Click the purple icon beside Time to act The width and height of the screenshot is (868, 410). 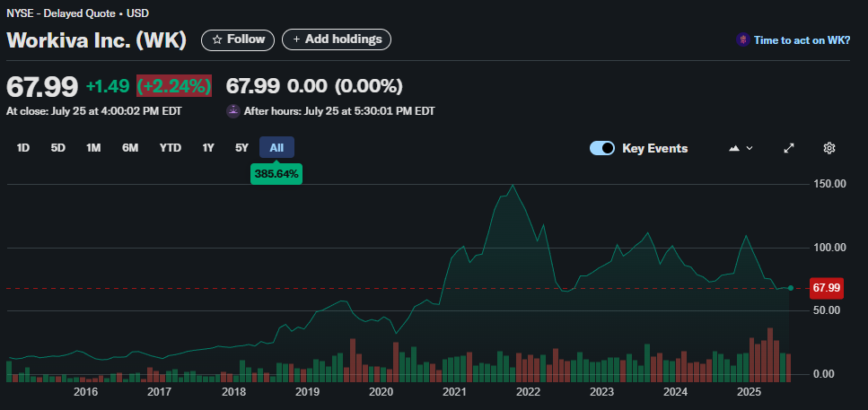pos(743,39)
